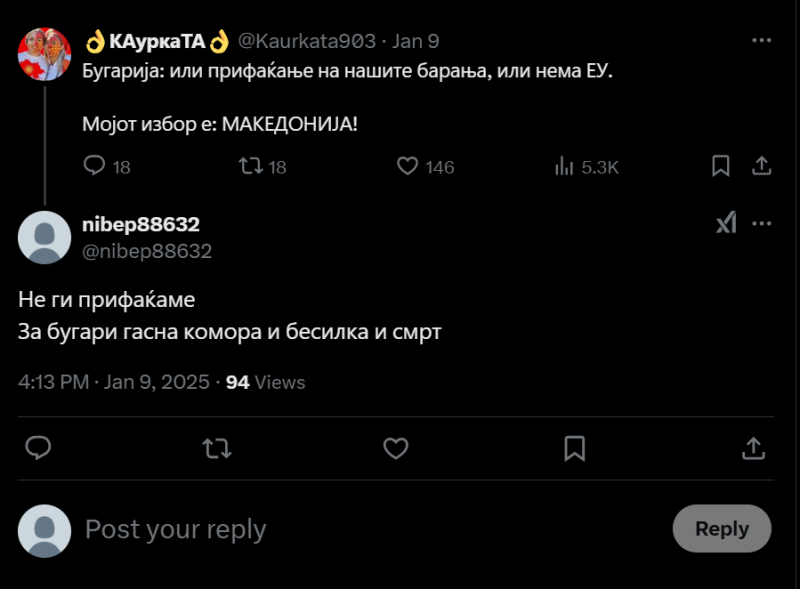Open the nibep88632 display name link
The height and width of the screenshot is (589, 800).
click(140, 225)
